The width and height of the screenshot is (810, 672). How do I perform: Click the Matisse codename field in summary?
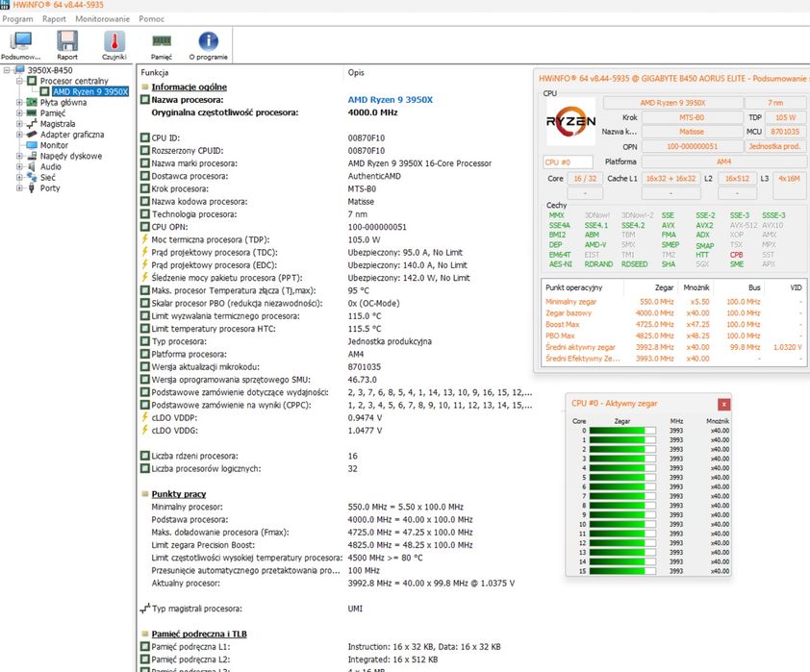pyautogui.click(x=692, y=132)
